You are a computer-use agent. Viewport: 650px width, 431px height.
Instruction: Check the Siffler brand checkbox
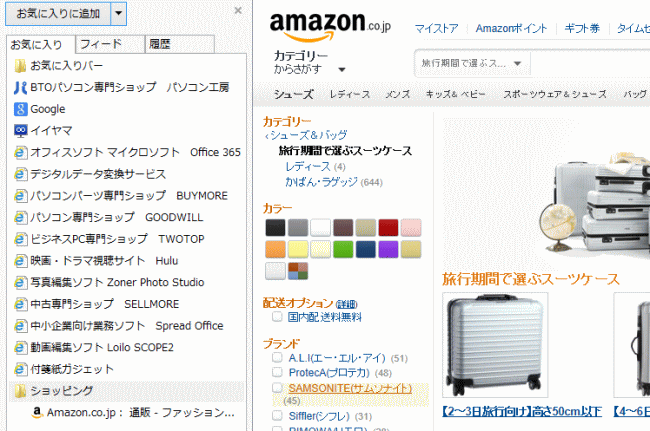tap(277, 415)
